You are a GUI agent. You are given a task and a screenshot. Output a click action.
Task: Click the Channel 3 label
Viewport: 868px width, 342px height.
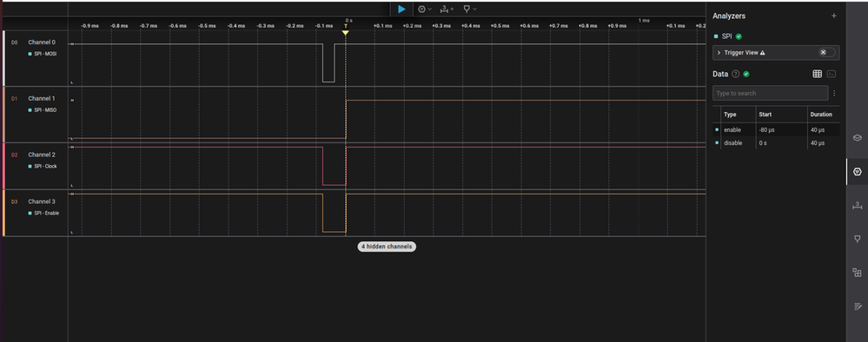point(42,201)
